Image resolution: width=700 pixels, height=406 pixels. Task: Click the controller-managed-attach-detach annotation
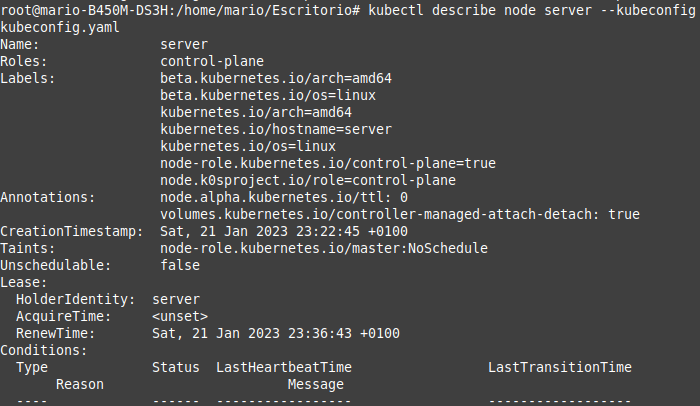coord(400,214)
